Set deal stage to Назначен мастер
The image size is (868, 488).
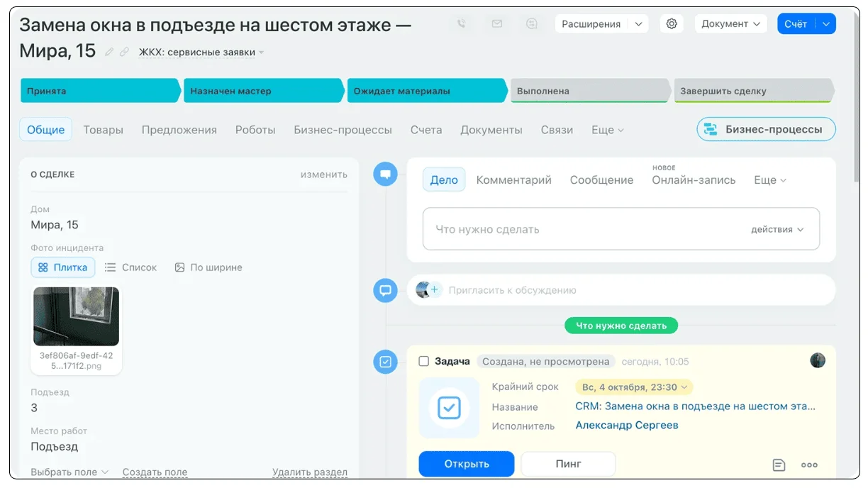point(264,91)
